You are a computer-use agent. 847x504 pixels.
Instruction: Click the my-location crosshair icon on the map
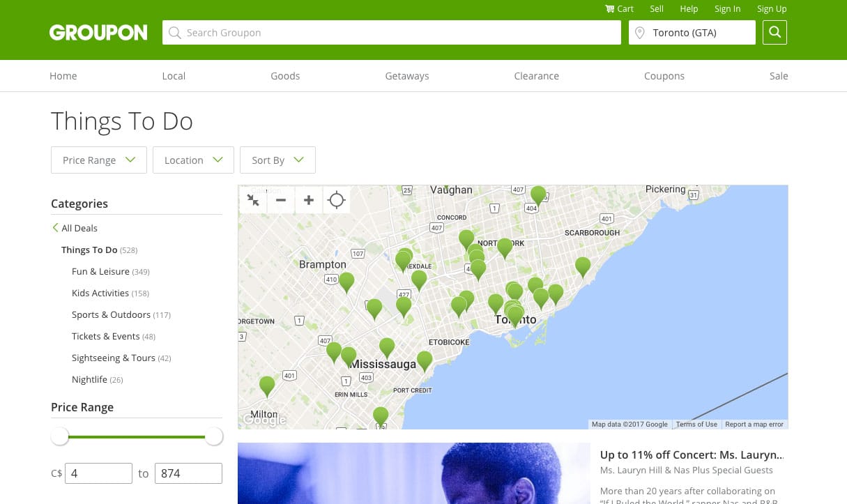[x=336, y=200]
